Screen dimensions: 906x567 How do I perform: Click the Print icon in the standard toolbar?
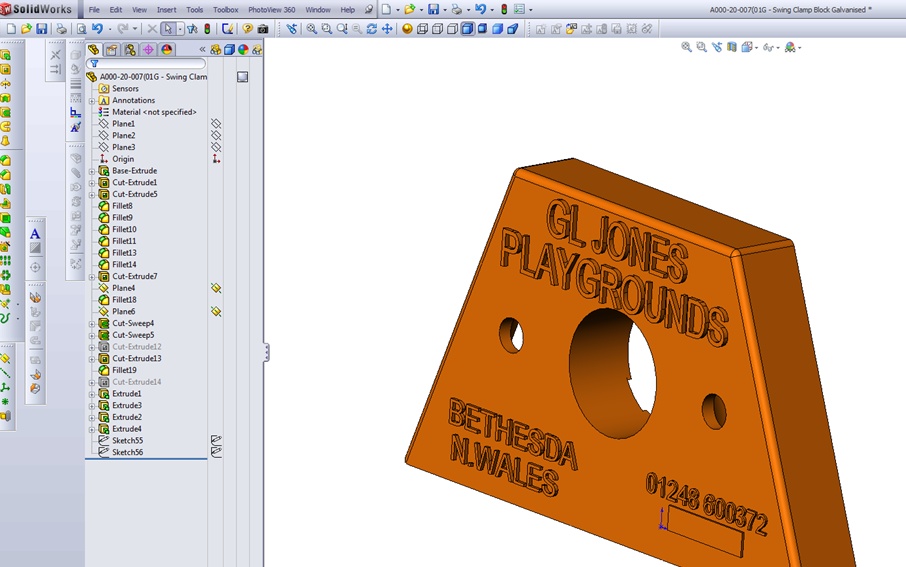[61, 28]
